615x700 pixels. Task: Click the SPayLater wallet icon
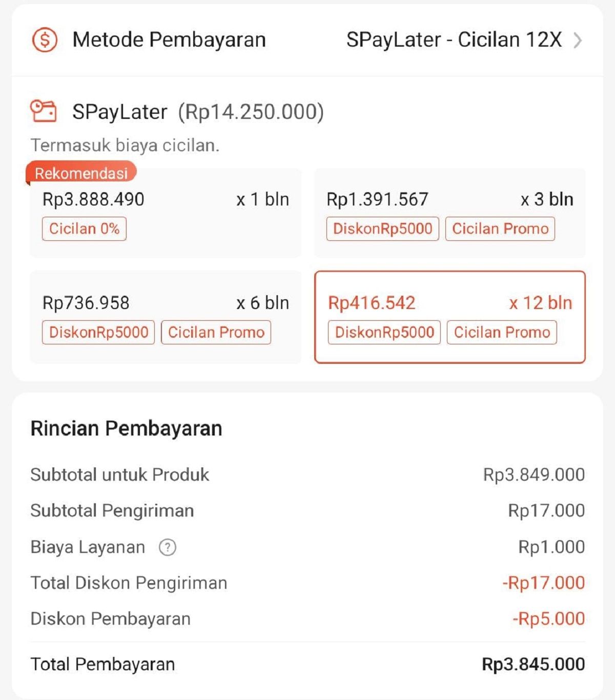[x=44, y=111]
